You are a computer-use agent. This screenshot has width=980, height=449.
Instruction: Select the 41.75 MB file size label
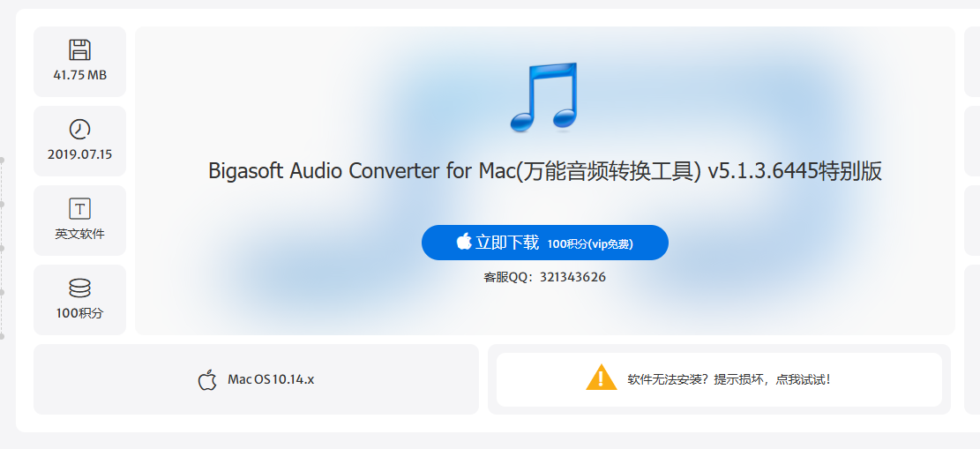pyautogui.click(x=80, y=75)
